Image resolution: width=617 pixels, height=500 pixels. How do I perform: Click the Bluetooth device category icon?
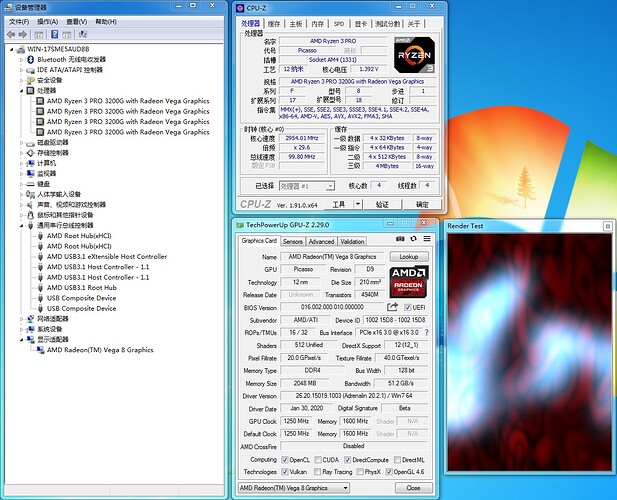click(x=31, y=59)
